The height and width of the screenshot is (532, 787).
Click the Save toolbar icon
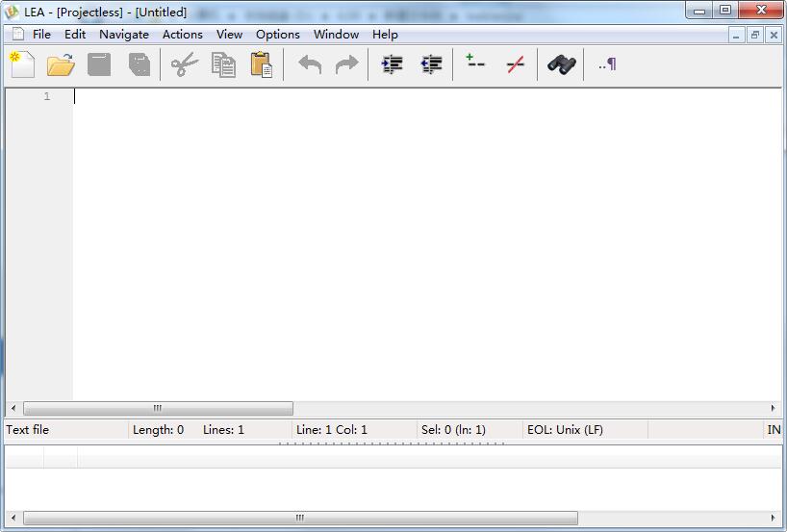point(99,64)
